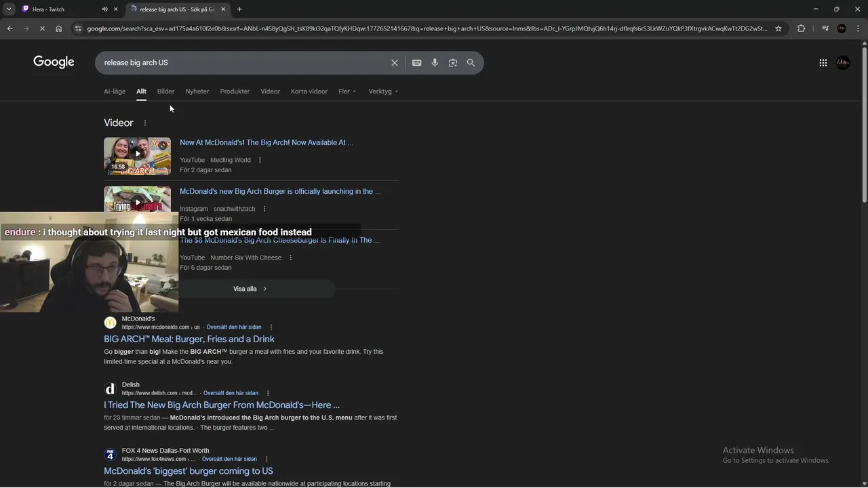Screen dimensions: 868x488
Task: View site information icon in address bar
Action: [x=78, y=28]
